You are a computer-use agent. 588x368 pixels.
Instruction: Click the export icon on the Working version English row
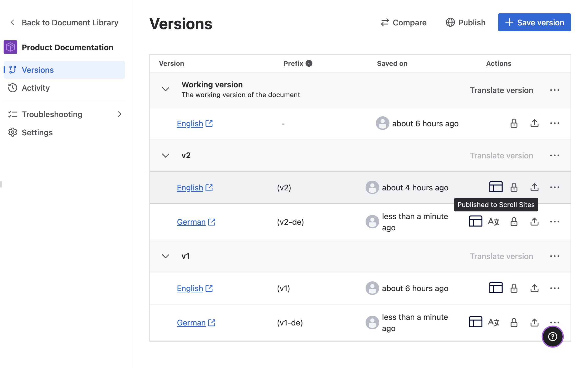[x=534, y=123]
